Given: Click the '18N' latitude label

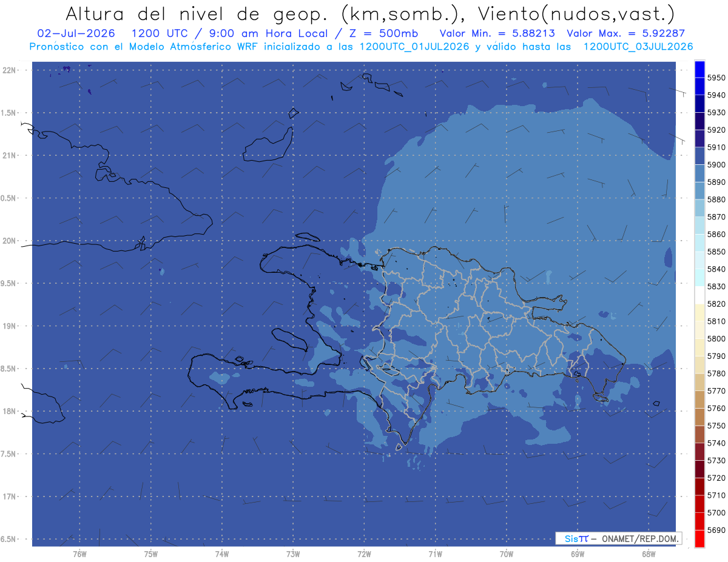Looking at the screenshot, I should click(x=10, y=411).
